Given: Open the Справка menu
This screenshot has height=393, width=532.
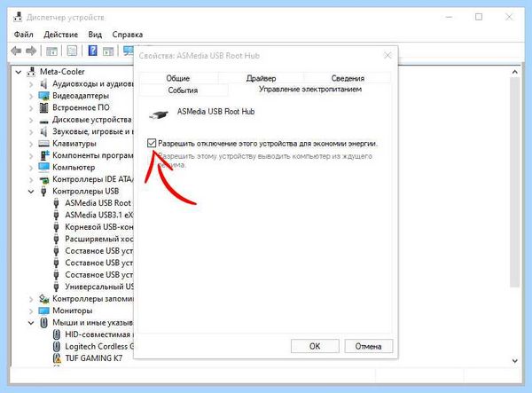Looking at the screenshot, I should click(127, 35).
